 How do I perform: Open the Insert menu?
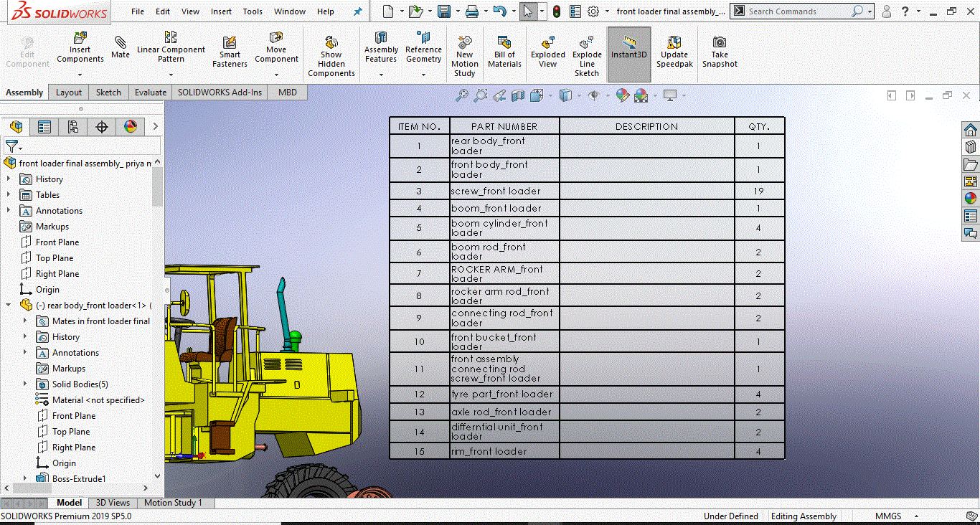(x=221, y=11)
